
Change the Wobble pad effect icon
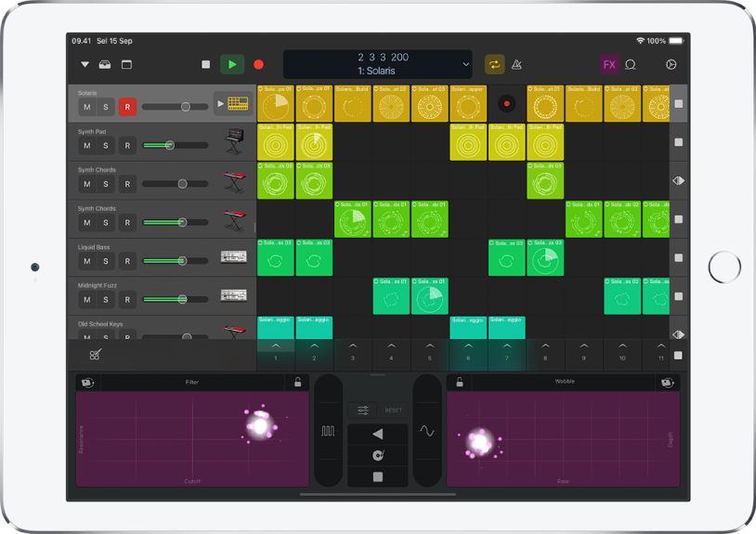[x=668, y=383]
